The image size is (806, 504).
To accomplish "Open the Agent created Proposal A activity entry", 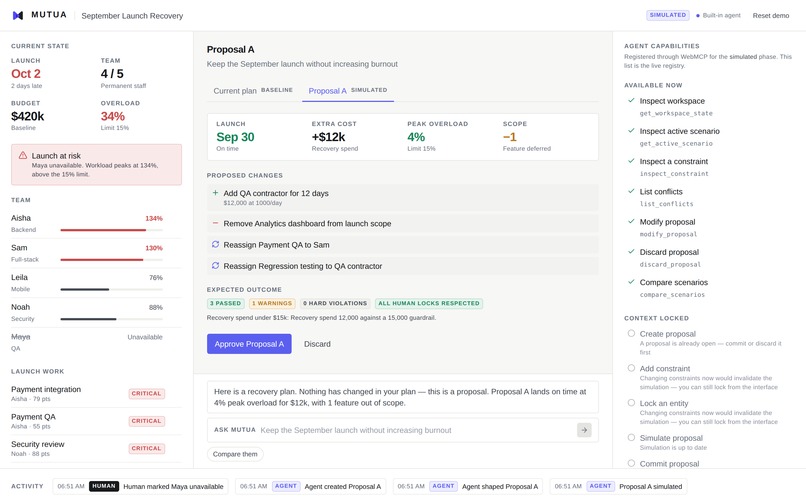I will [x=310, y=486].
